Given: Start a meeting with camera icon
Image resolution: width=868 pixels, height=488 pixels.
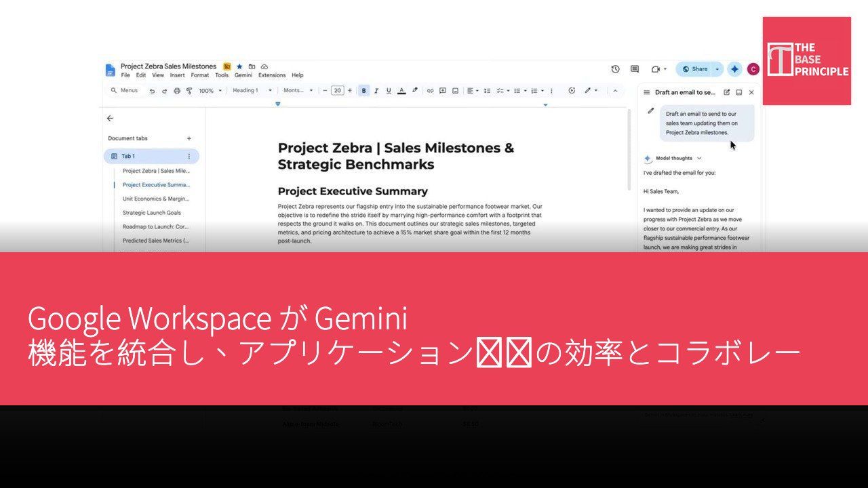Looking at the screenshot, I should click(x=656, y=69).
